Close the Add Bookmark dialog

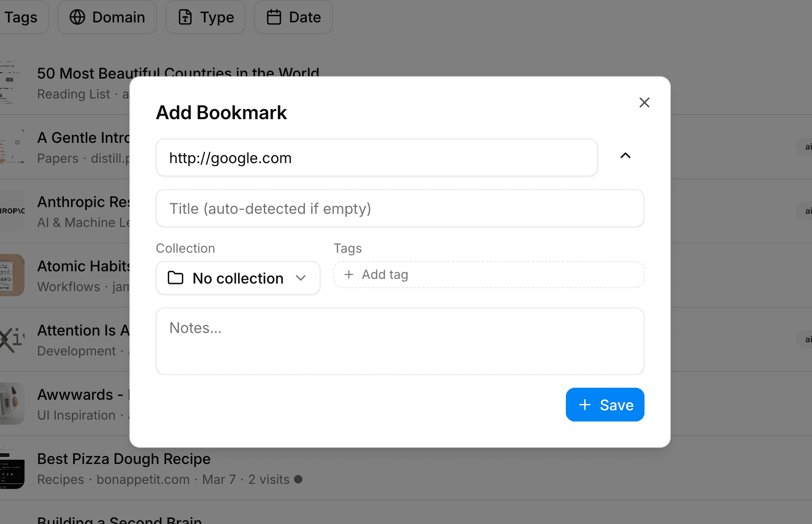pos(644,102)
